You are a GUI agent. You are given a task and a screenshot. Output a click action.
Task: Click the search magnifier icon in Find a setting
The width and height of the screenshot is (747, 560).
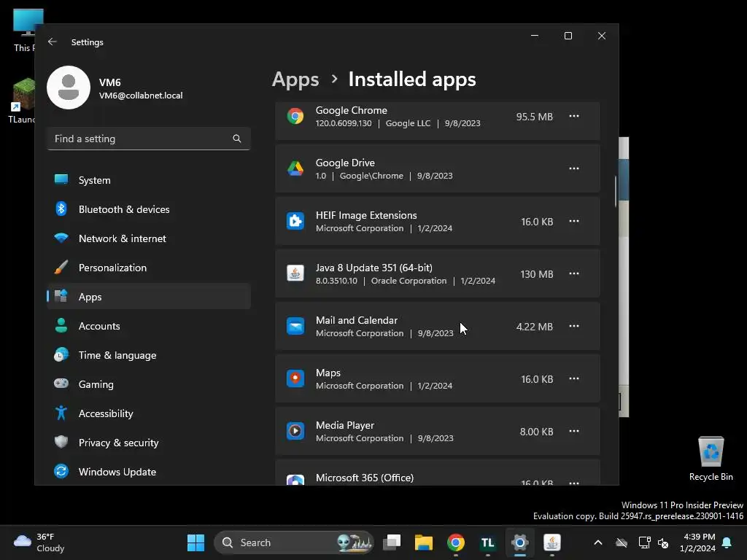237,139
